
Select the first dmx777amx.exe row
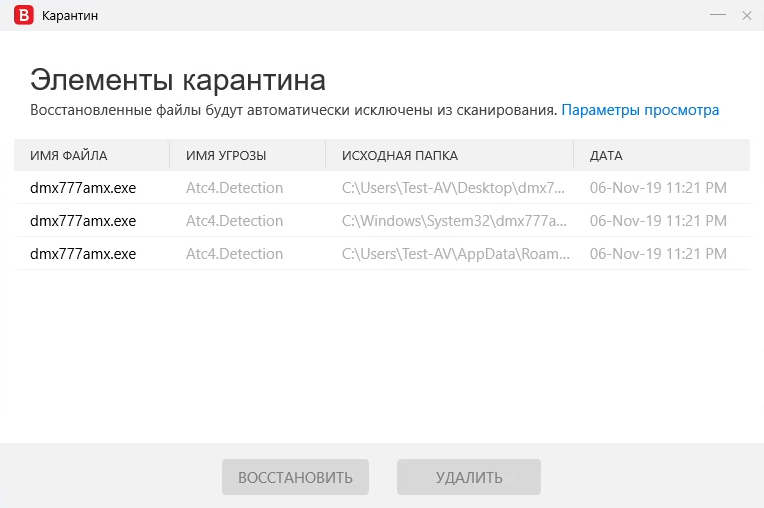(x=83, y=187)
